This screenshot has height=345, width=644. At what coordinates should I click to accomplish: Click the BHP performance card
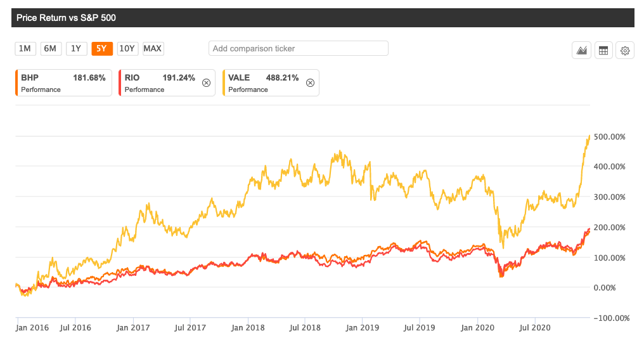point(63,83)
